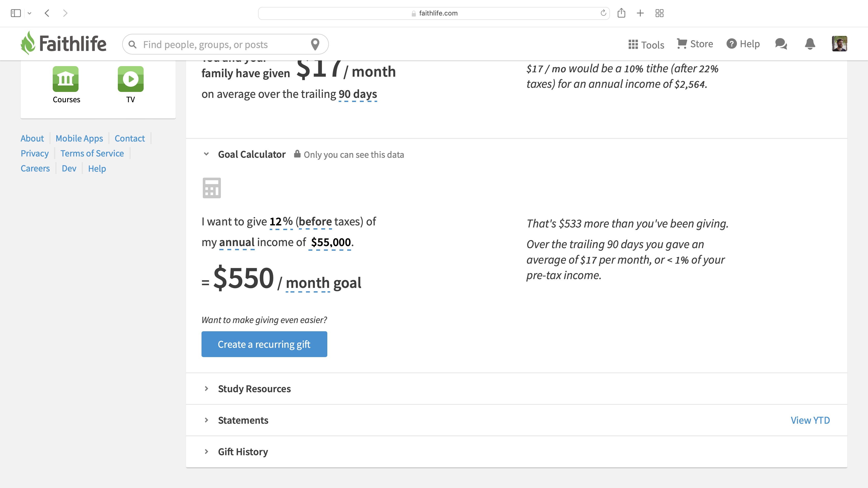Open the user profile avatar
Viewport: 868px width, 488px height.
839,44
